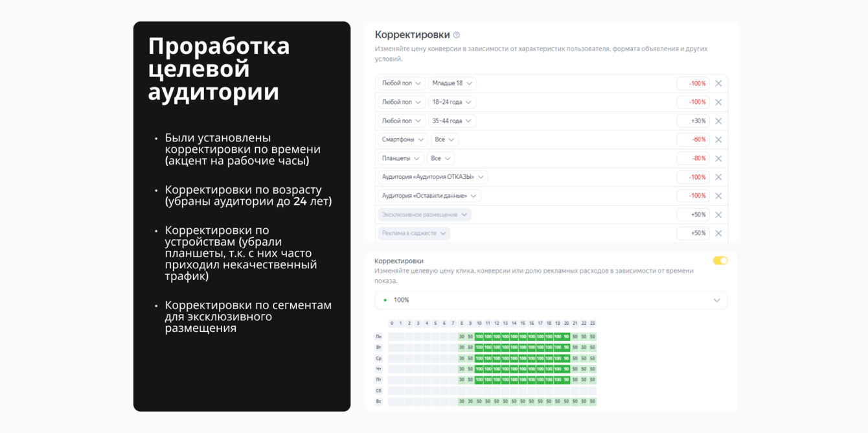Select the Чт day row label
The height and width of the screenshot is (433, 868).
tap(379, 369)
